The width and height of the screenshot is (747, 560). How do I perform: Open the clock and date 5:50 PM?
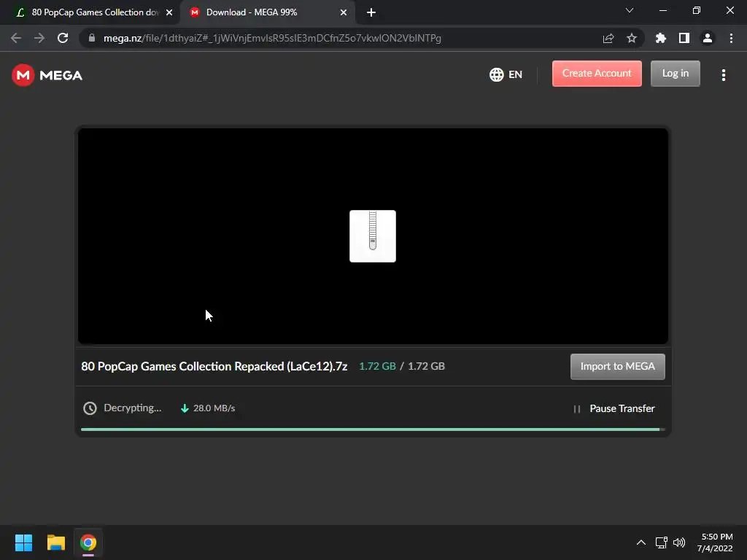tap(715, 542)
